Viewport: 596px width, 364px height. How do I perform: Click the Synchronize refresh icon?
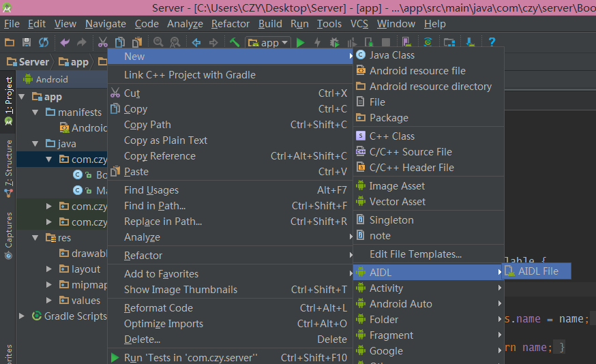43,42
